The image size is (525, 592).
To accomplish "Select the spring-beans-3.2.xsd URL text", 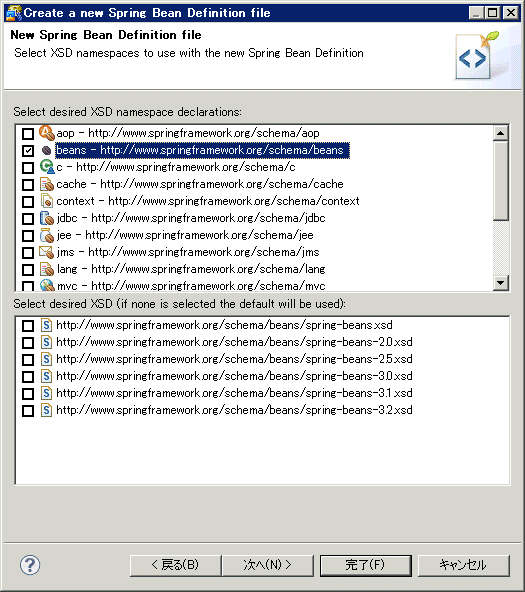I will (x=234, y=410).
